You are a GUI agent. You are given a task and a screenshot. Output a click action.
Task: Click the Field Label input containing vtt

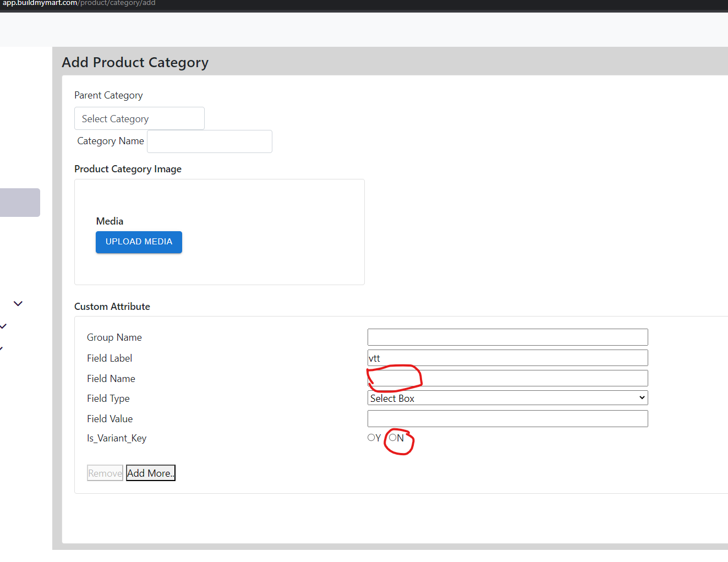tap(507, 358)
